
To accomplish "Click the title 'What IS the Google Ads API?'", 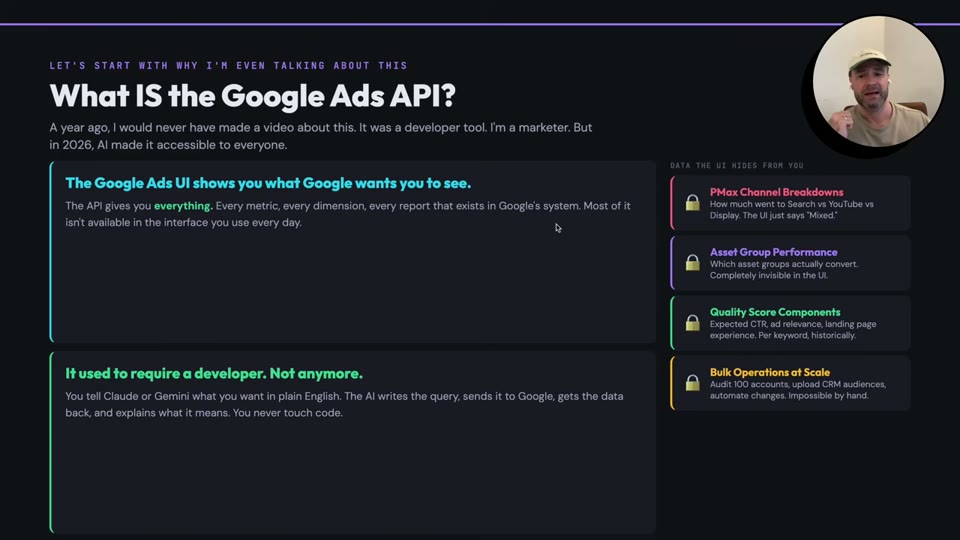I will point(252,96).
